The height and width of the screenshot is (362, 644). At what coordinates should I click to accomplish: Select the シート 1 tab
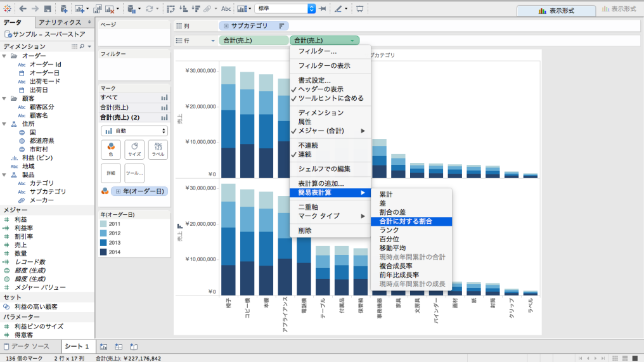[77, 346]
